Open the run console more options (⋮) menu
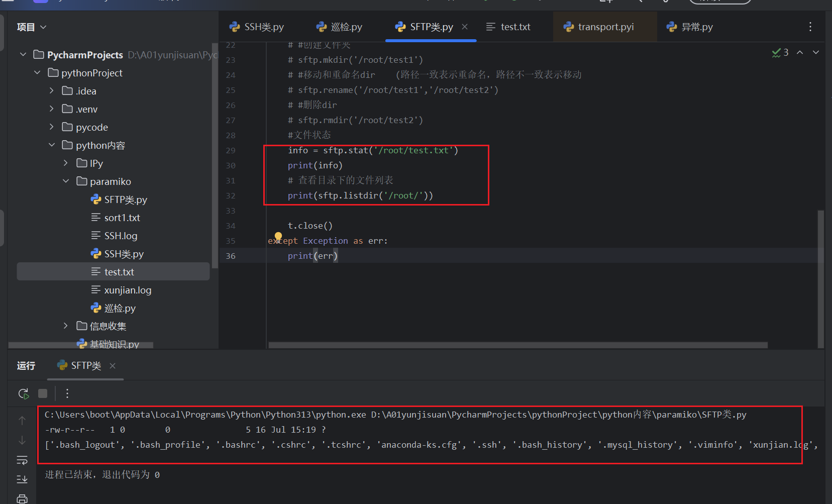 67,393
